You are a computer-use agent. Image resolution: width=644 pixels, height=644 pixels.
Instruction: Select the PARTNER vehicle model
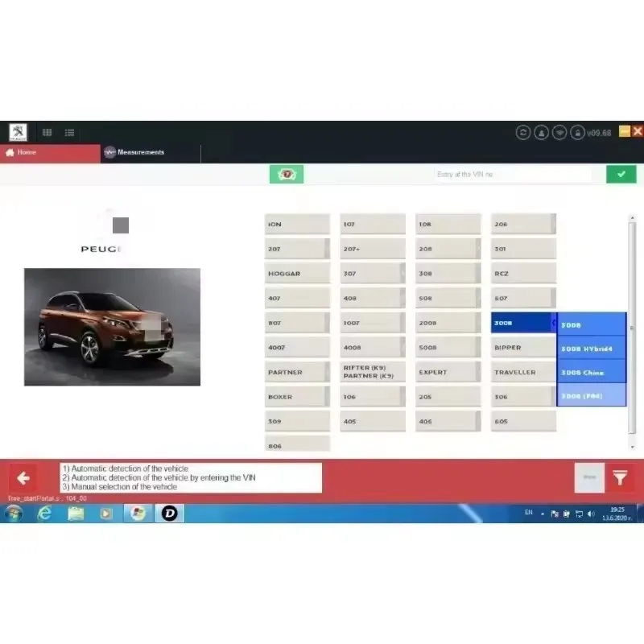tap(296, 371)
